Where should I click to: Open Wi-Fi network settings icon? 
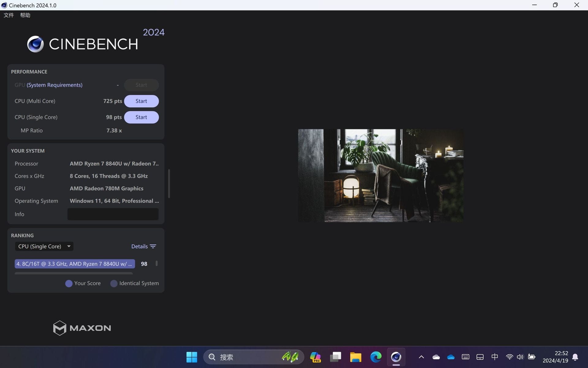[x=509, y=357]
